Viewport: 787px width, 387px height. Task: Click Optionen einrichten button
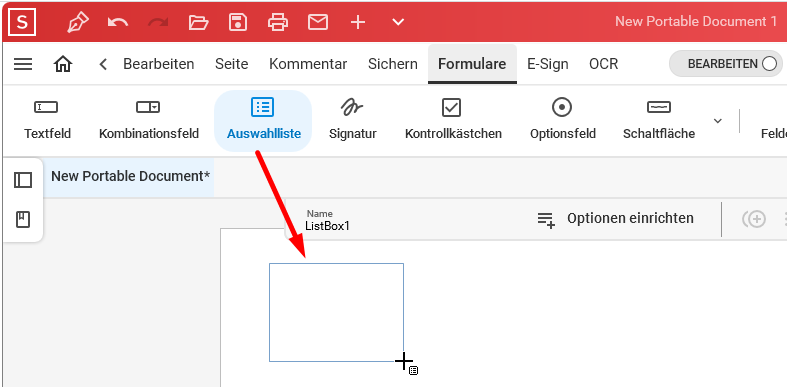click(x=615, y=219)
